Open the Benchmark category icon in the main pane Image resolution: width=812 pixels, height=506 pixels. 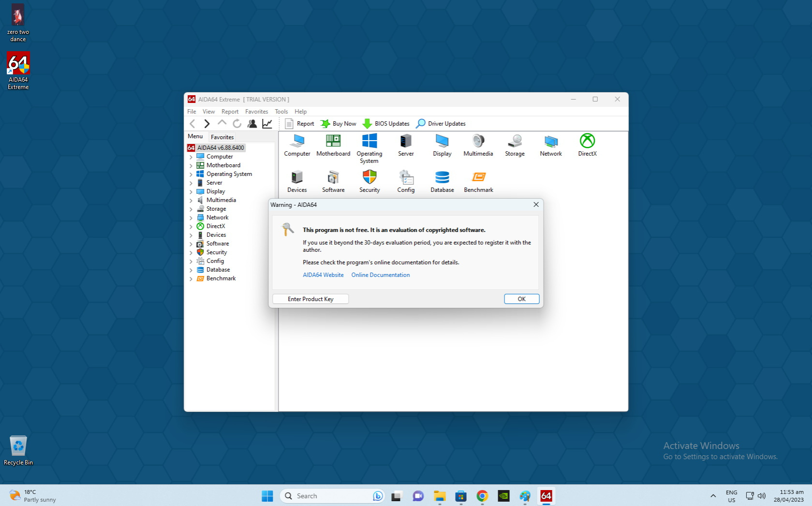[478, 181]
